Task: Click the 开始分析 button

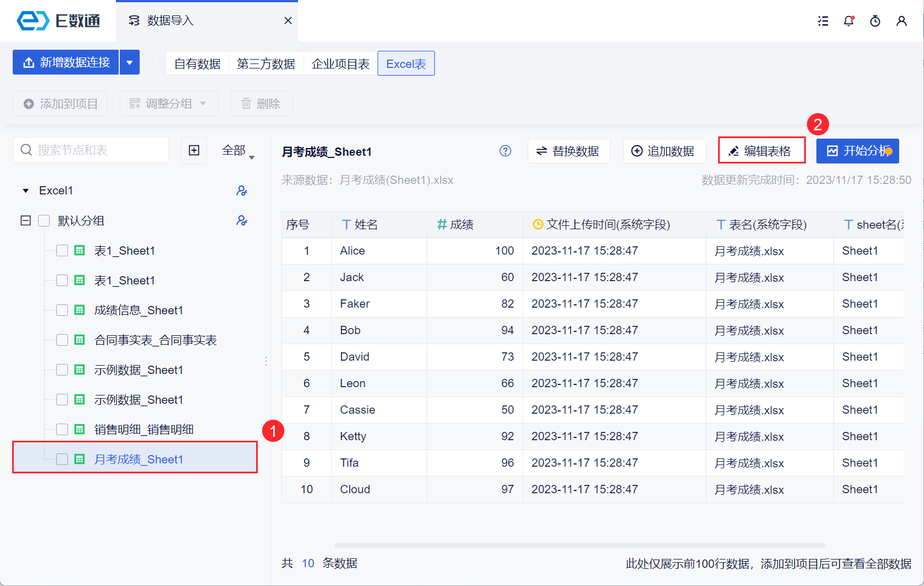Action: pyautogui.click(x=858, y=151)
